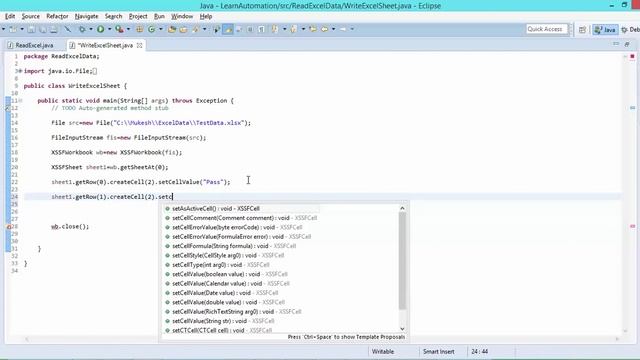Click the Run Last Tool icon
640x360 pixels.
pos(119,29)
